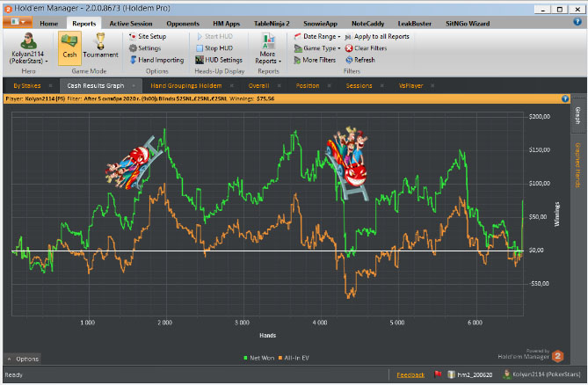Click the Ready status text

click(x=13, y=374)
